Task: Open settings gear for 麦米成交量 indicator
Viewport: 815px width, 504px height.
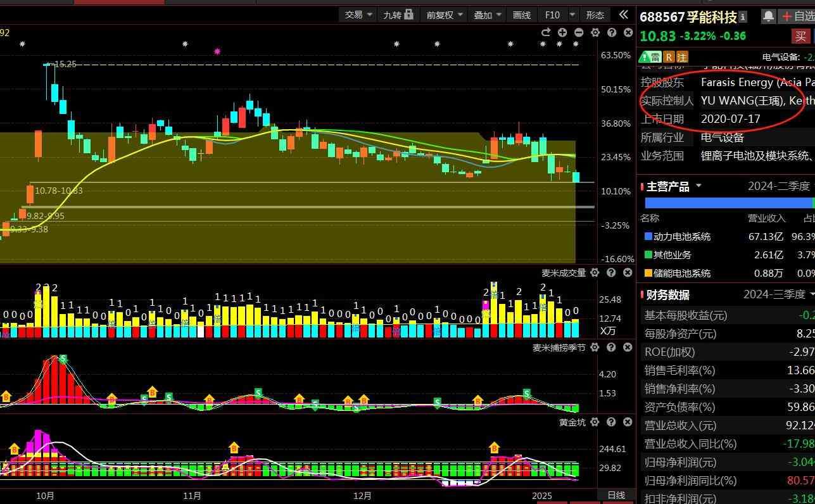Action: (x=595, y=273)
